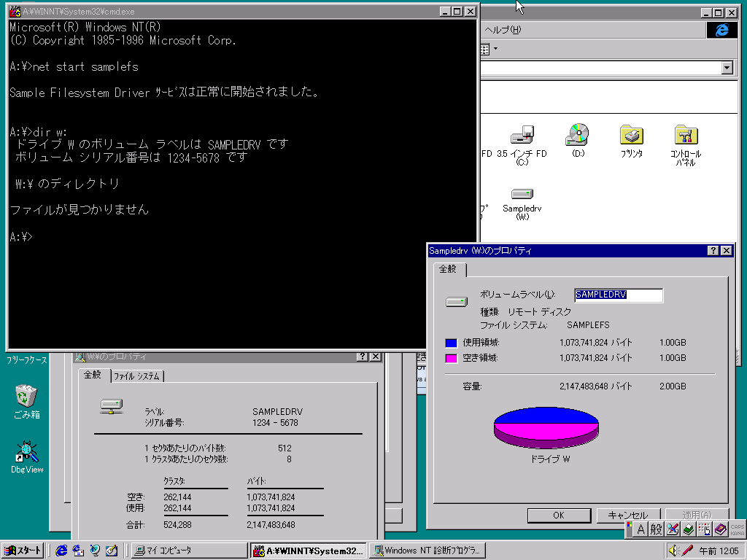Click 'net start samplefs' line in cmd window
The height and width of the screenshot is (560, 747).
pos(74,66)
